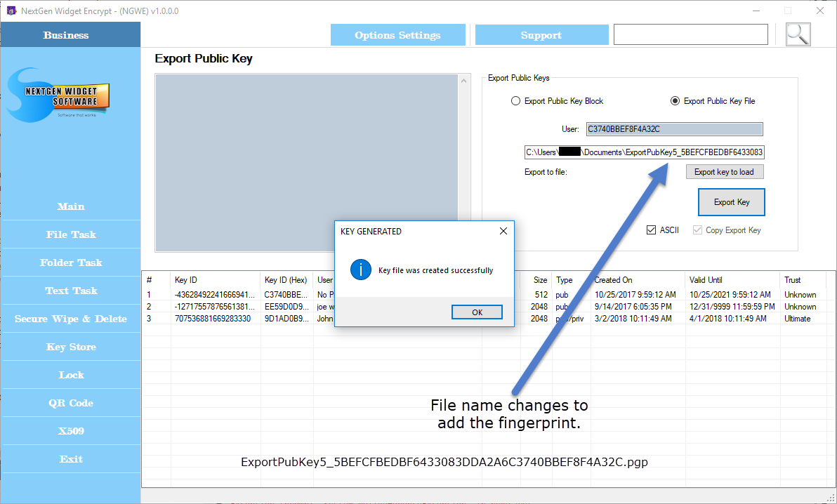
Task: Click hex key ID 9D1AD0B9
Action: point(286,319)
